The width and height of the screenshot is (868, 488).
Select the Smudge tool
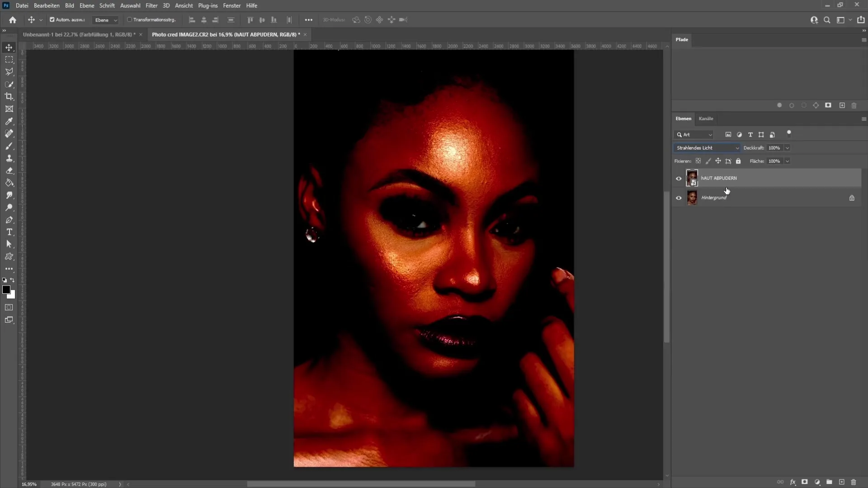coord(9,195)
